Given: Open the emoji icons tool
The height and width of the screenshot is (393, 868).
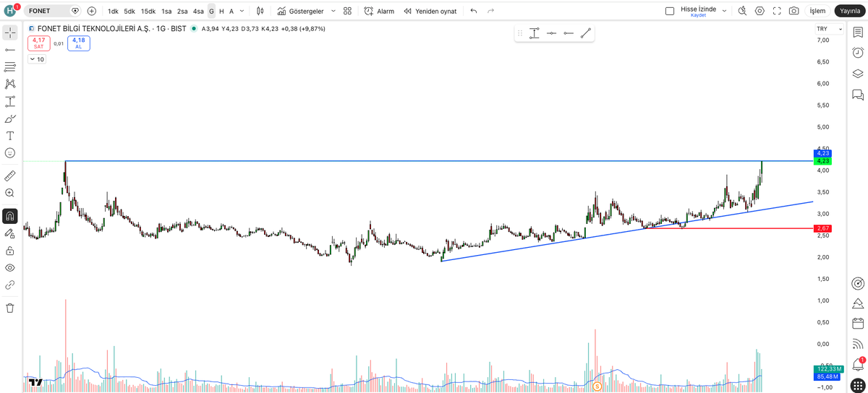Looking at the screenshot, I should click(x=10, y=153).
